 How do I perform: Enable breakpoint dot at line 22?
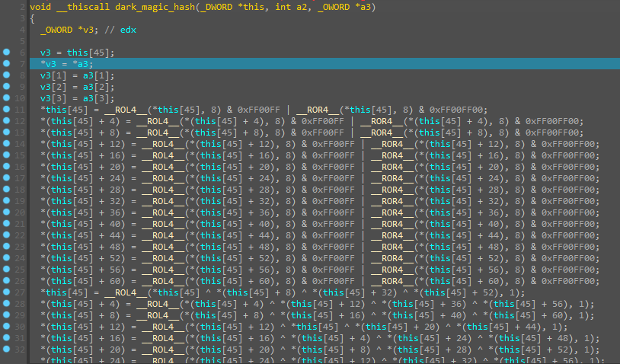(6, 235)
